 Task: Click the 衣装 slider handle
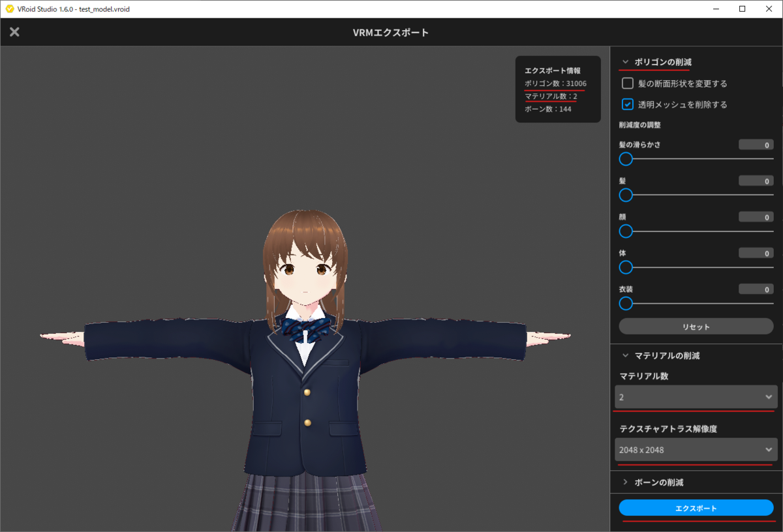tap(626, 303)
